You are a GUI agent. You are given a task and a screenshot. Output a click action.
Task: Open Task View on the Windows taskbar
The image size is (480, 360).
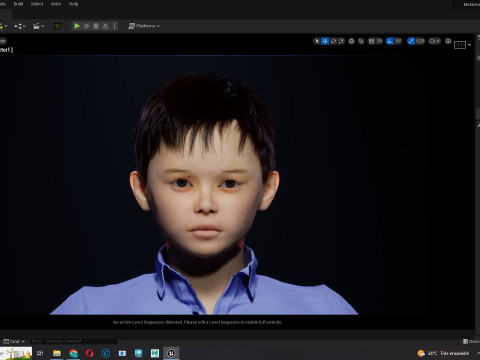pyautogui.click(x=40, y=353)
